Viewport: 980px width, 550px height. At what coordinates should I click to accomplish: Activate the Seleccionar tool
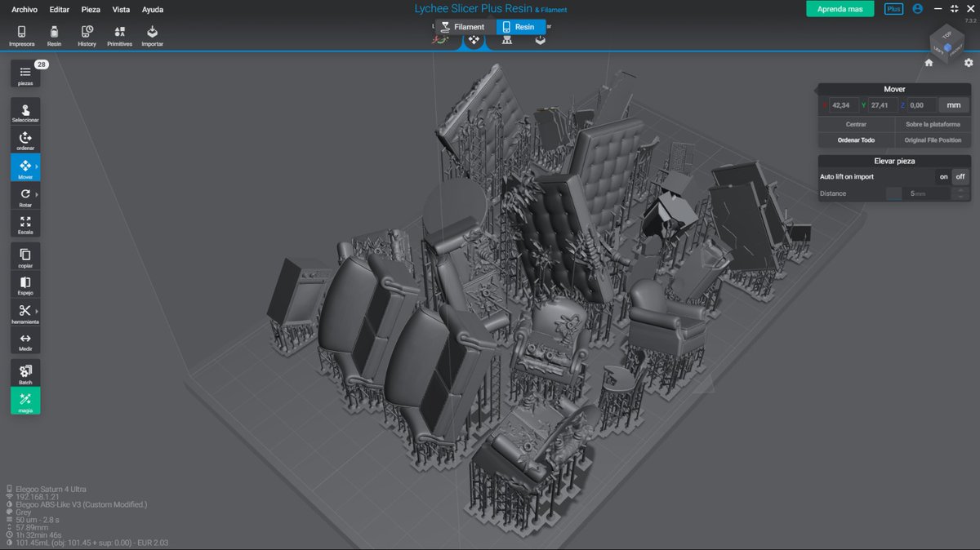tap(25, 112)
